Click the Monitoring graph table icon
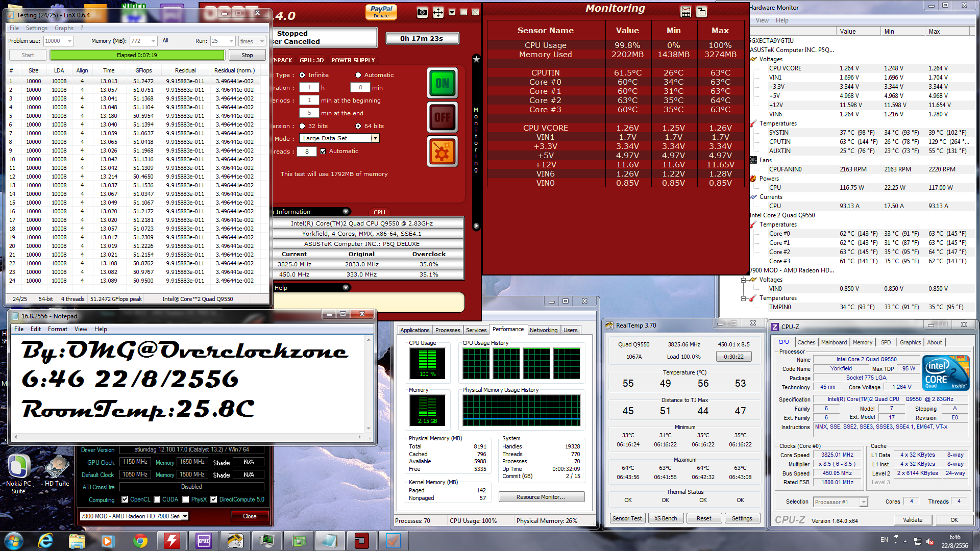Viewport: 980px width, 551px height. click(686, 12)
